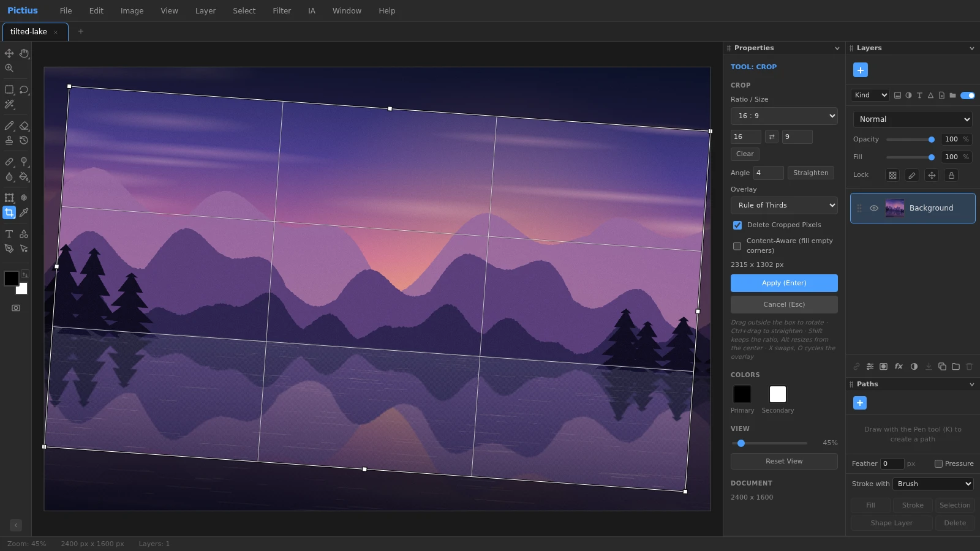Click the Reset View button
The height and width of the screenshot is (551, 980).
784,461
